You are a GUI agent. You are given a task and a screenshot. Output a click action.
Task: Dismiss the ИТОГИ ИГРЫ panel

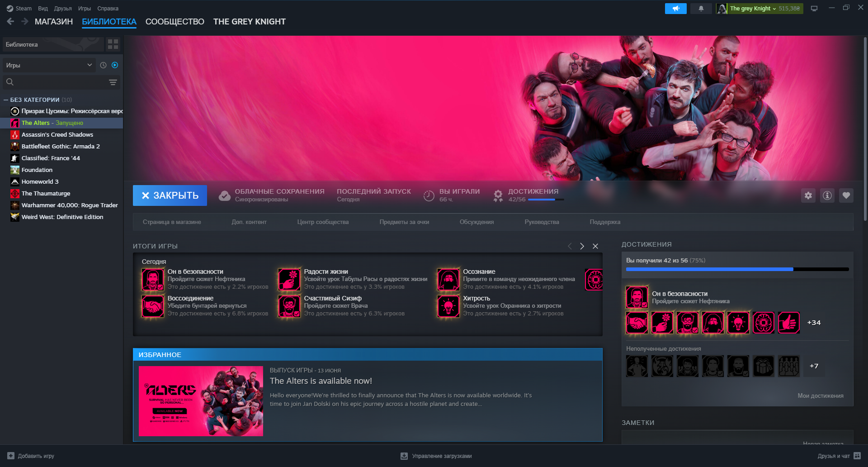pyautogui.click(x=595, y=246)
